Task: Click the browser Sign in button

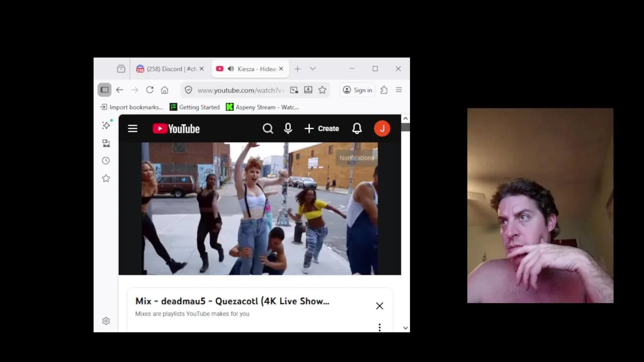Action: click(357, 90)
